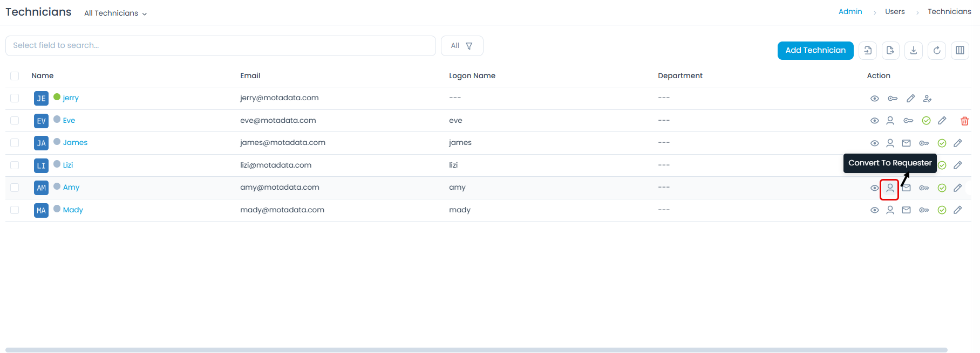
Task: Open technician James's name link
Action: pos(75,142)
